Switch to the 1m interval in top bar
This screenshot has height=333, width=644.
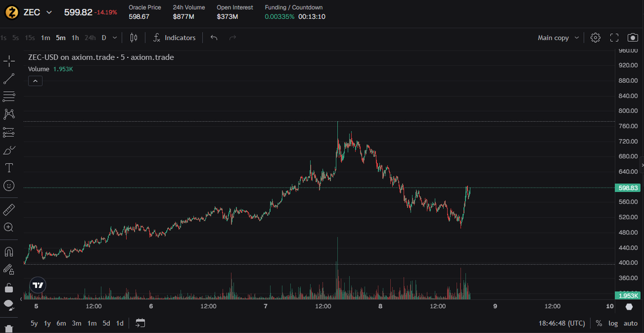pyautogui.click(x=46, y=38)
